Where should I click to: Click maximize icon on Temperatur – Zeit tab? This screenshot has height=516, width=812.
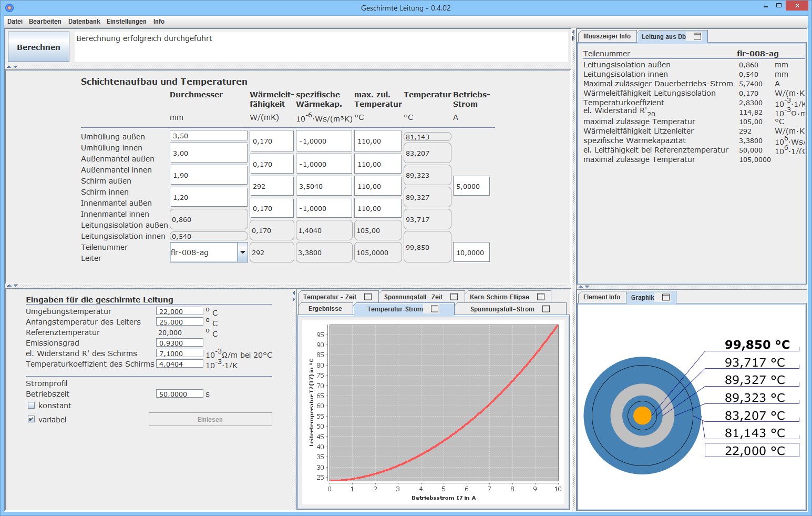click(368, 297)
